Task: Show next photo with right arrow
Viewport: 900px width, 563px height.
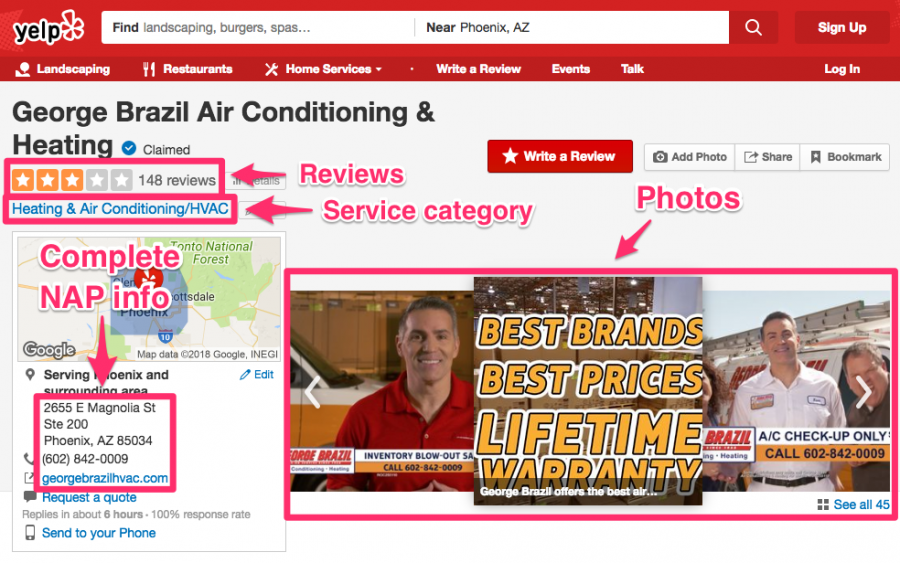Action: point(863,392)
